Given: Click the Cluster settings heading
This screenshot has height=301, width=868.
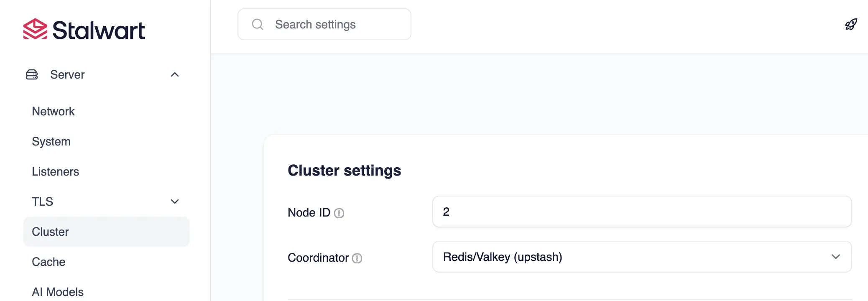Looking at the screenshot, I should (345, 170).
